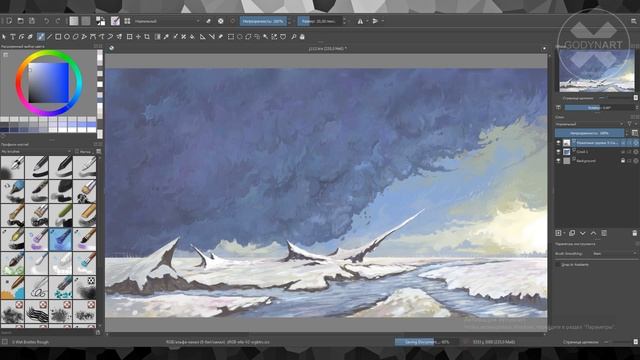Screen dimensions: 640x360
Task: Hide the Background layer
Action: [x=558, y=161]
